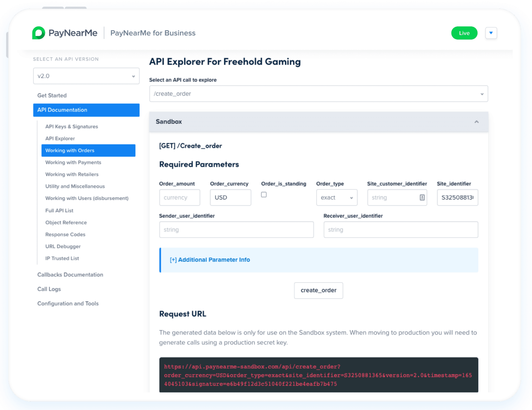Click the Order_amount currency field

[x=179, y=198]
